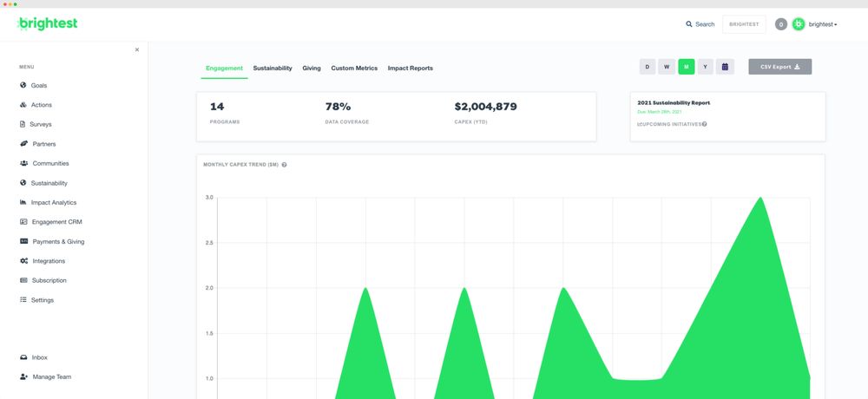This screenshot has width=868, height=399.
Task: Click the Monthly Capex Trend title
Action: [240, 164]
